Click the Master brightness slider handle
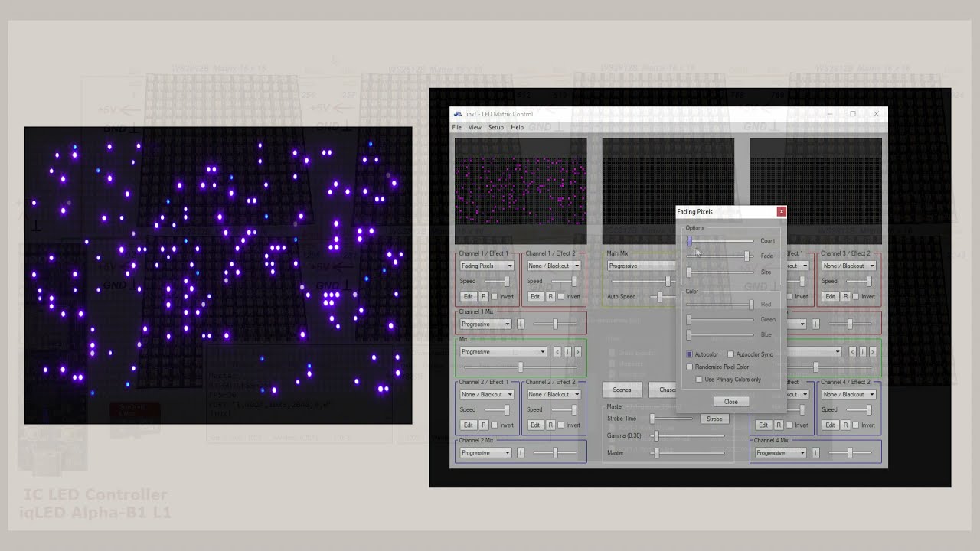This screenshot has height=551, width=980. point(656,453)
